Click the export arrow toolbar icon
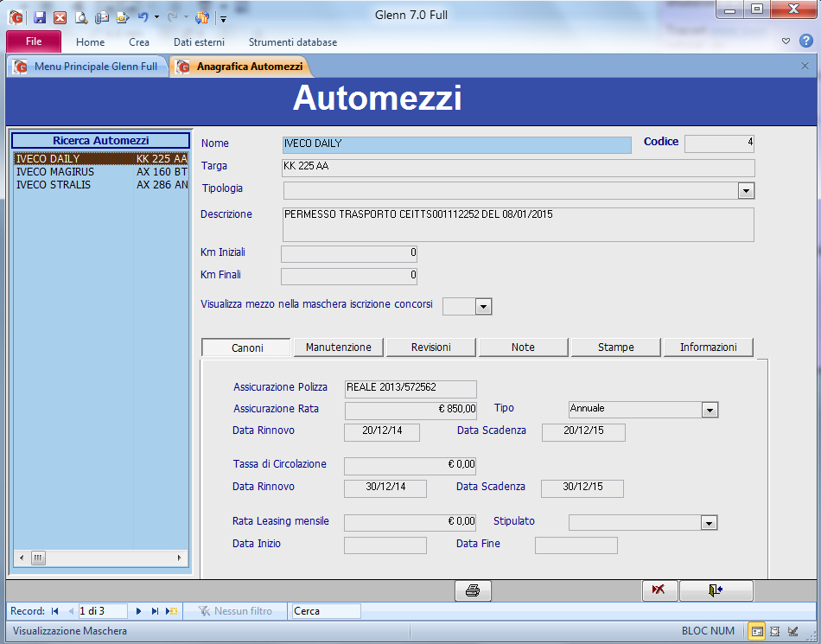821x644 pixels. tap(123, 18)
